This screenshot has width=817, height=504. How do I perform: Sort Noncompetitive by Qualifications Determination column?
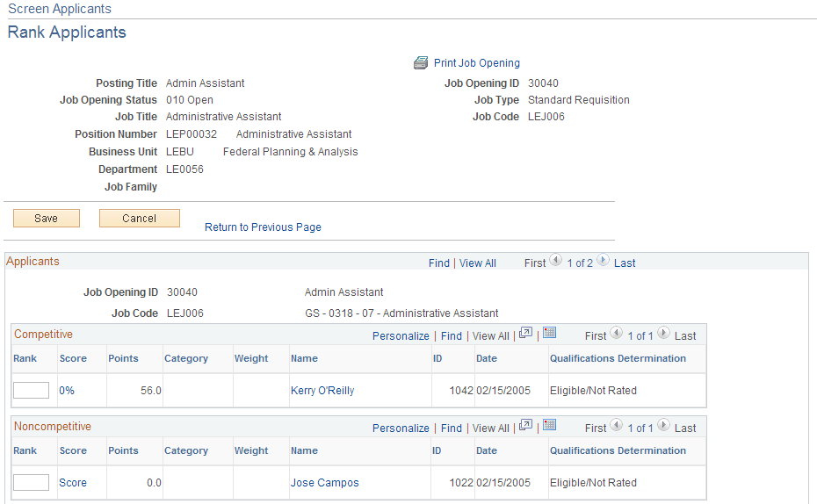(x=618, y=450)
